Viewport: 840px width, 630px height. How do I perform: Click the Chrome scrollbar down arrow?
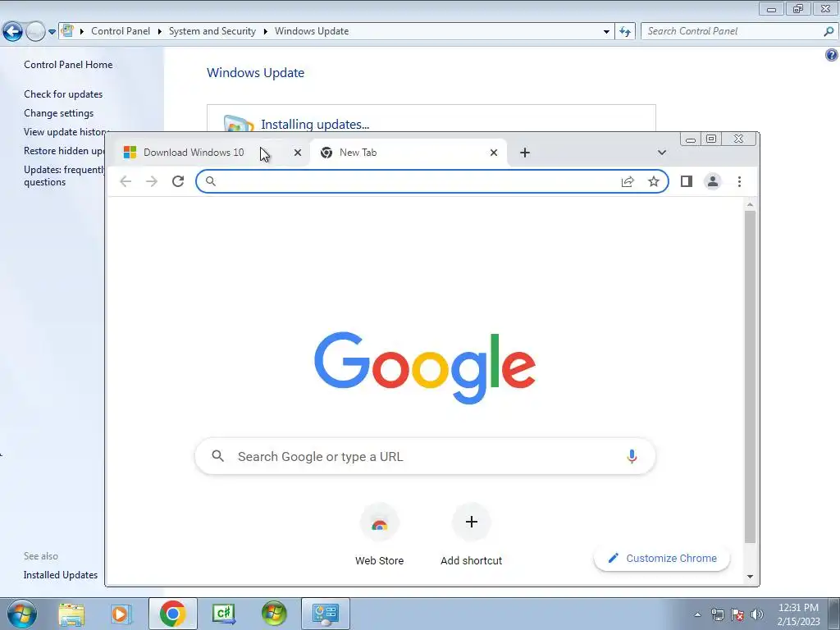(750, 577)
